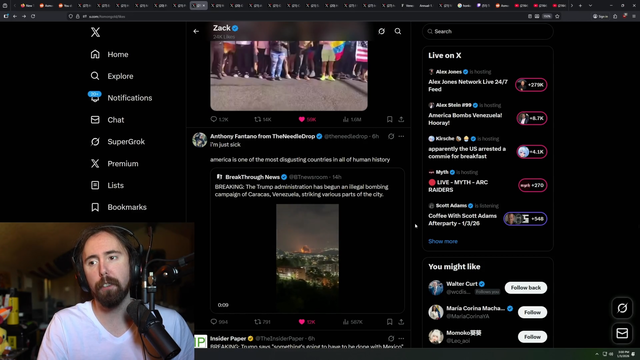Screen dimensions: 640x360
Task: Open the list all tabs dropdown arrow
Action: pyautogui.click(x=590, y=6)
